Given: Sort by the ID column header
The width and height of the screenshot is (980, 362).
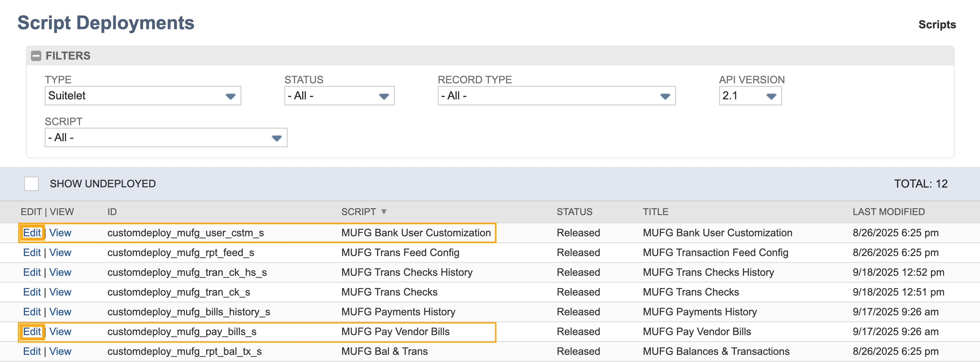Looking at the screenshot, I should (x=112, y=212).
